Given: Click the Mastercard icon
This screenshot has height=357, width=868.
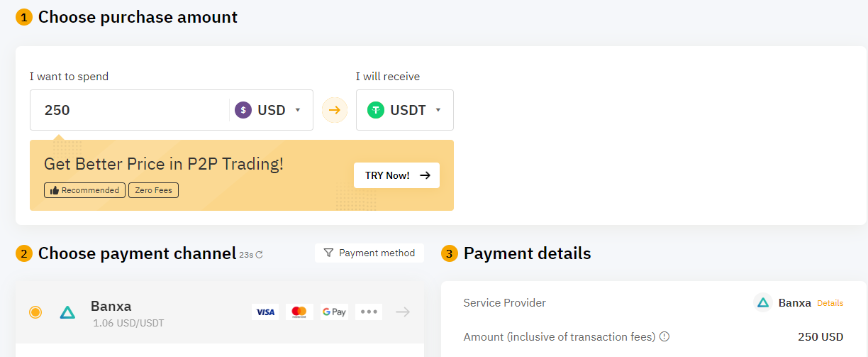Looking at the screenshot, I should (x=299, y=312).
